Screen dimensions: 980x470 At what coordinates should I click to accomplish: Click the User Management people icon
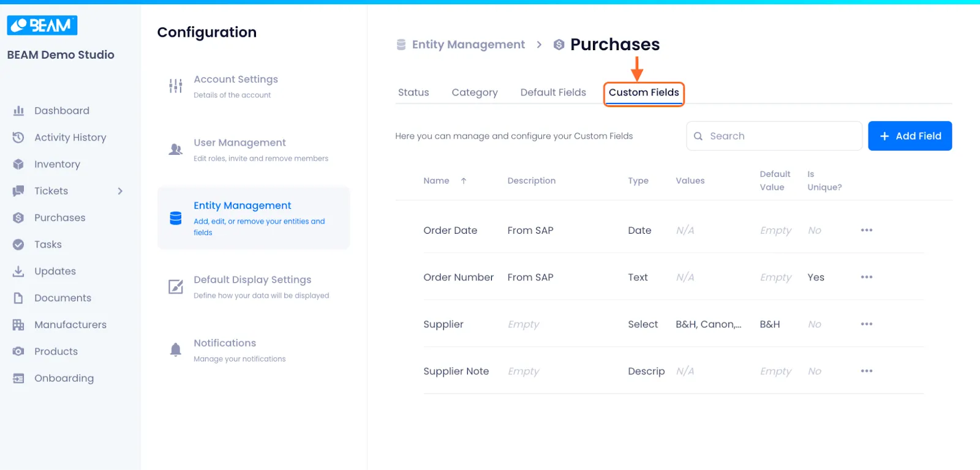pos(176,149)
